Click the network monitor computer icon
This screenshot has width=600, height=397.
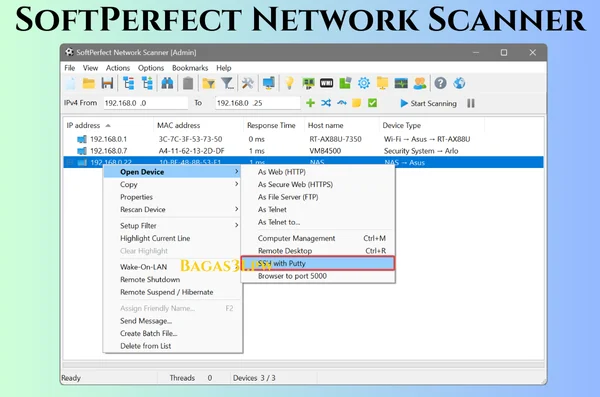[269, 83]
